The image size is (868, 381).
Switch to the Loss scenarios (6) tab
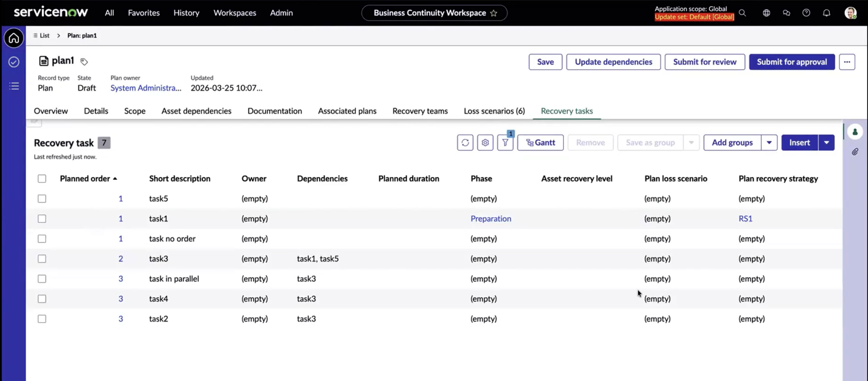coord(494,111)
